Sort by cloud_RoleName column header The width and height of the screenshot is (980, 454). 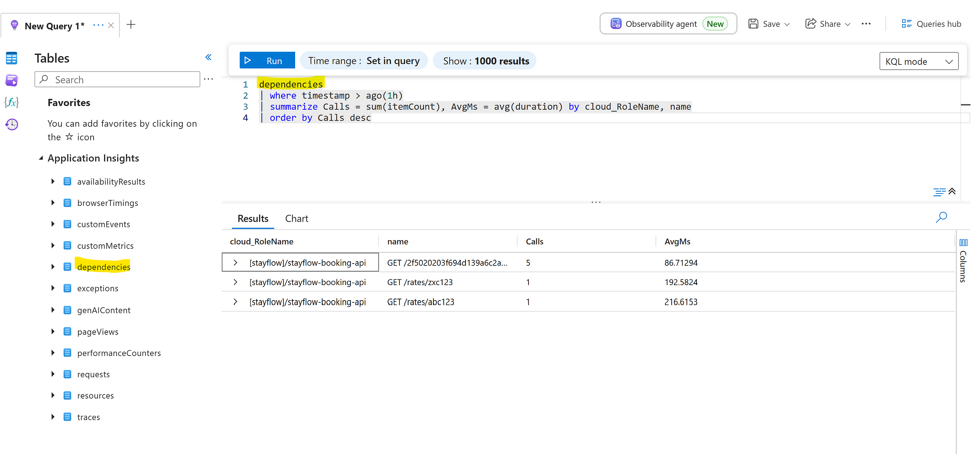click(261, 241)
